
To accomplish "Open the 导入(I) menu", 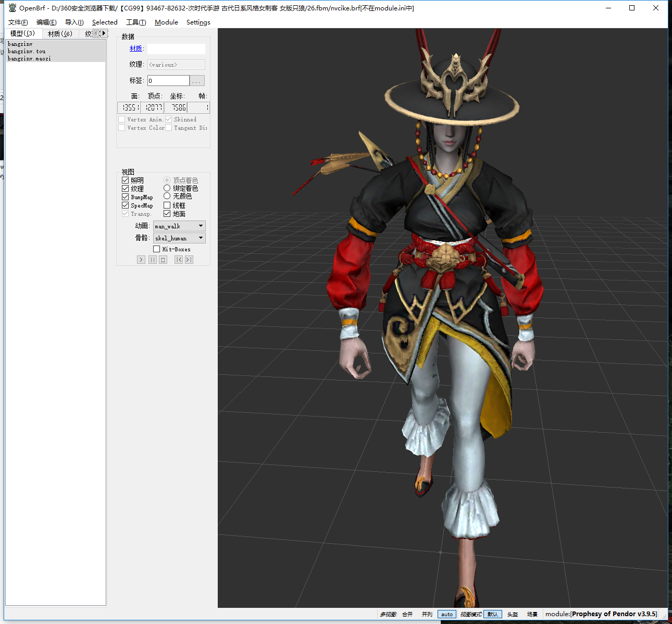I will pos(74,22).
